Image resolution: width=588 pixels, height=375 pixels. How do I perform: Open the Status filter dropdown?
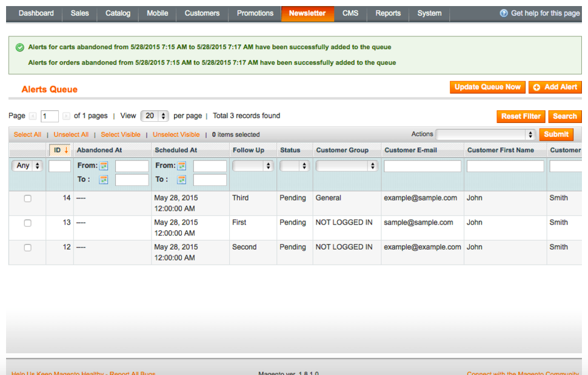pos(295,165)
